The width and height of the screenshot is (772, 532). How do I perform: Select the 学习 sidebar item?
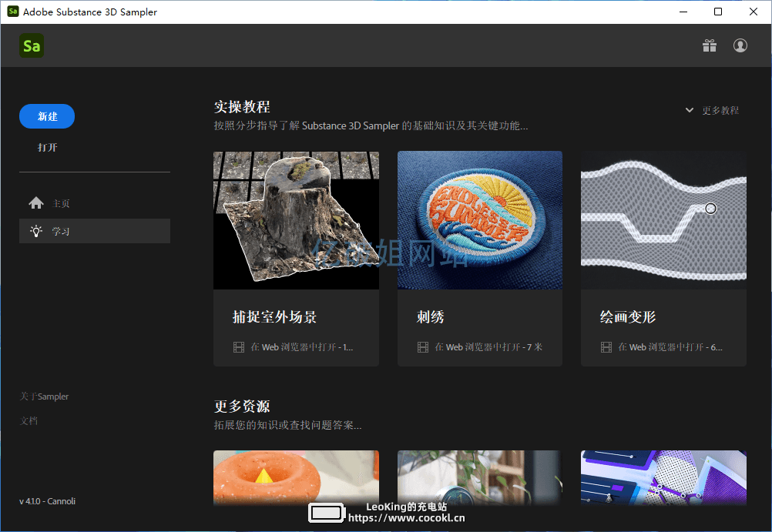pos(95,231)
